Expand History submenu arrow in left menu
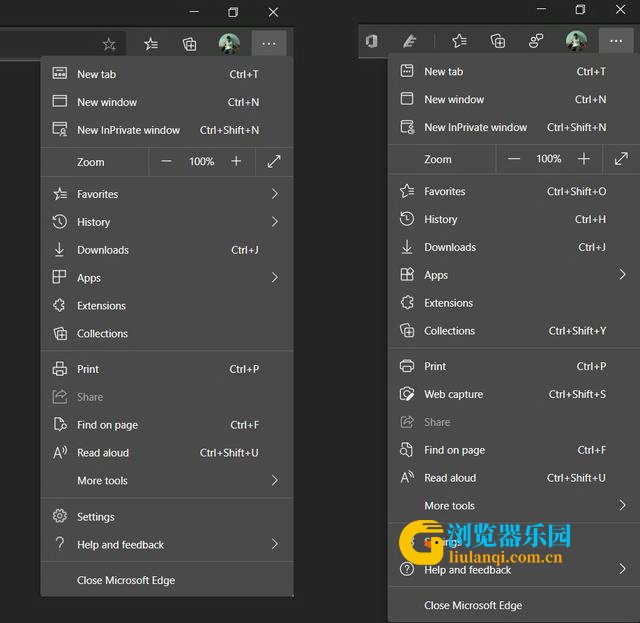The width and height of the screenshot is (640, 623). click(275, 222)
